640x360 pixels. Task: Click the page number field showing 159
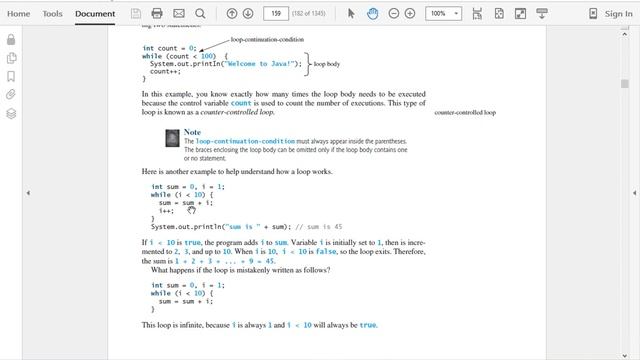276,13
